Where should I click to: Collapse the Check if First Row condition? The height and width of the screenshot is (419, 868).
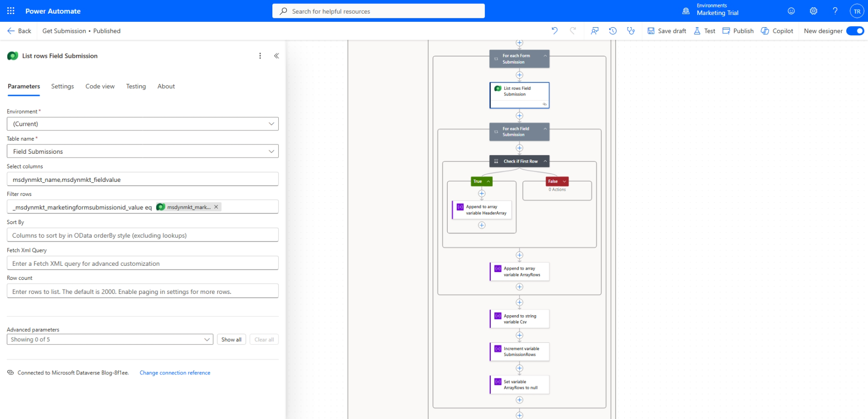pyautogui.click(x=545, y=161)
